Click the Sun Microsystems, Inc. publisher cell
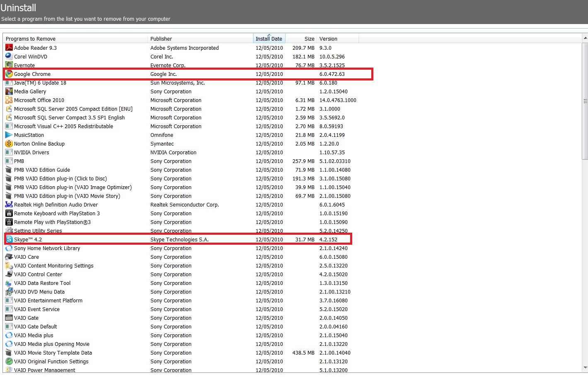Image resolution: width=588 pixels, height=377 pixels. point(178,83)
